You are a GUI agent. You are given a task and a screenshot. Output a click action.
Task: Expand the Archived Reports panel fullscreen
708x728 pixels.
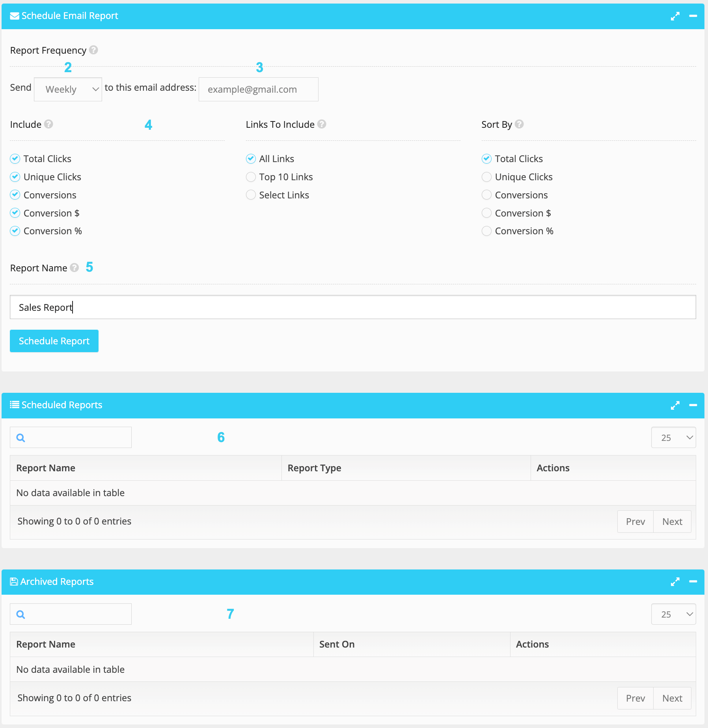tap(675, 582)
